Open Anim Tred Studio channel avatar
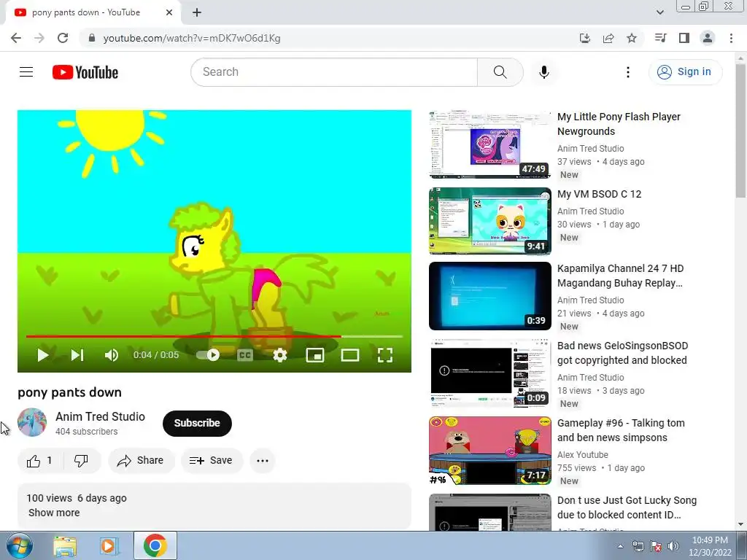 coord(32,422)
